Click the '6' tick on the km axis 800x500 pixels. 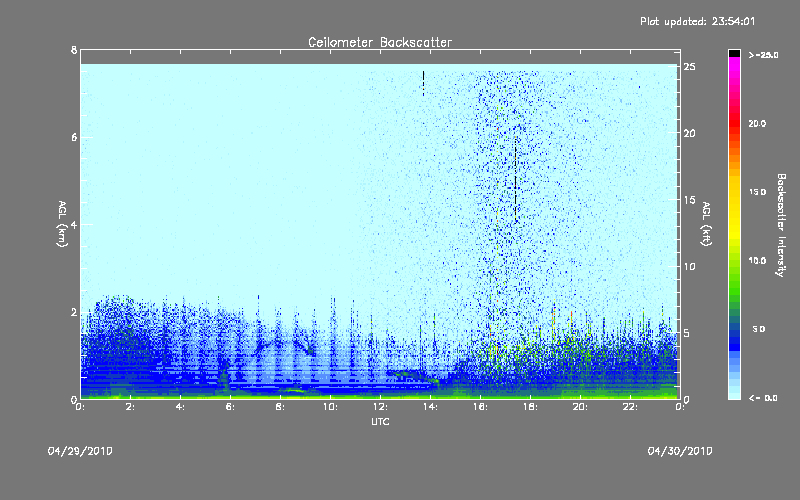coord(74,137)
